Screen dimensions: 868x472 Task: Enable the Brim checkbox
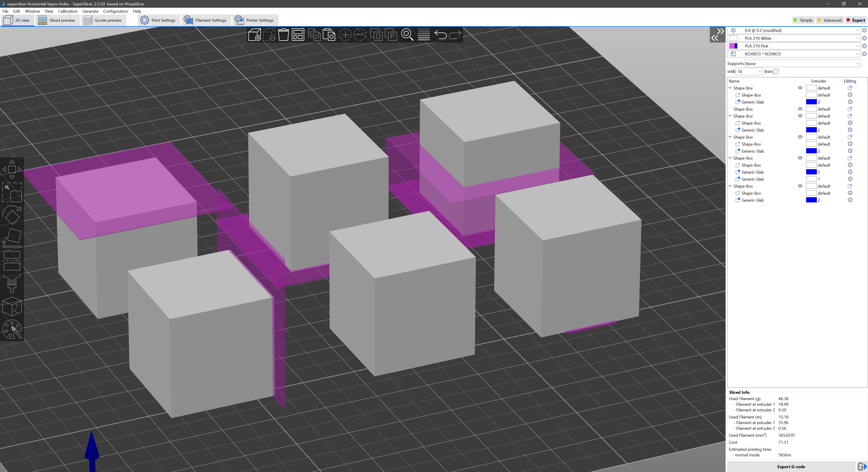(x=776, y=71)
